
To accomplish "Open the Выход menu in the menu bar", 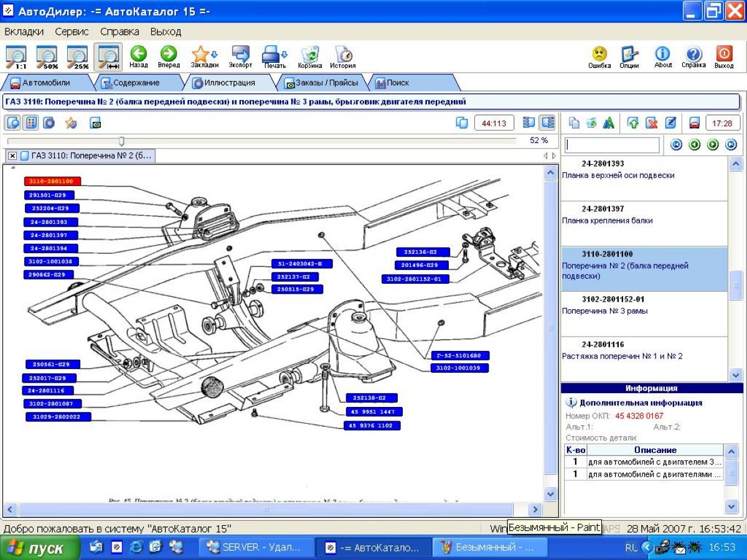I will (166, 31).
